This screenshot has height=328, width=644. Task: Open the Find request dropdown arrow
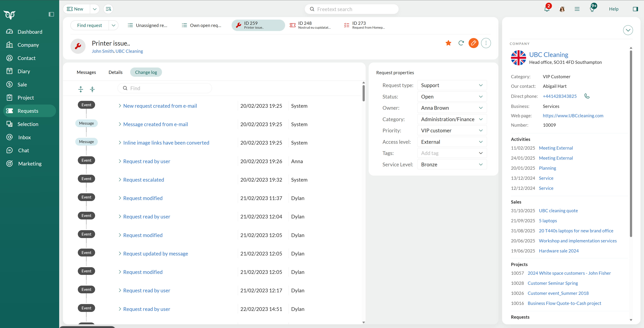114,25
